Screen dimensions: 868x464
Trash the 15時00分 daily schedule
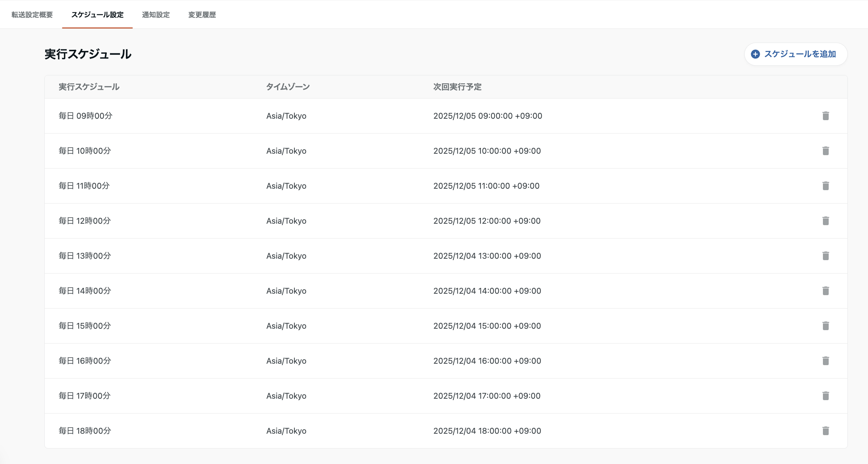pyautogui.click(x=825, y=326)
